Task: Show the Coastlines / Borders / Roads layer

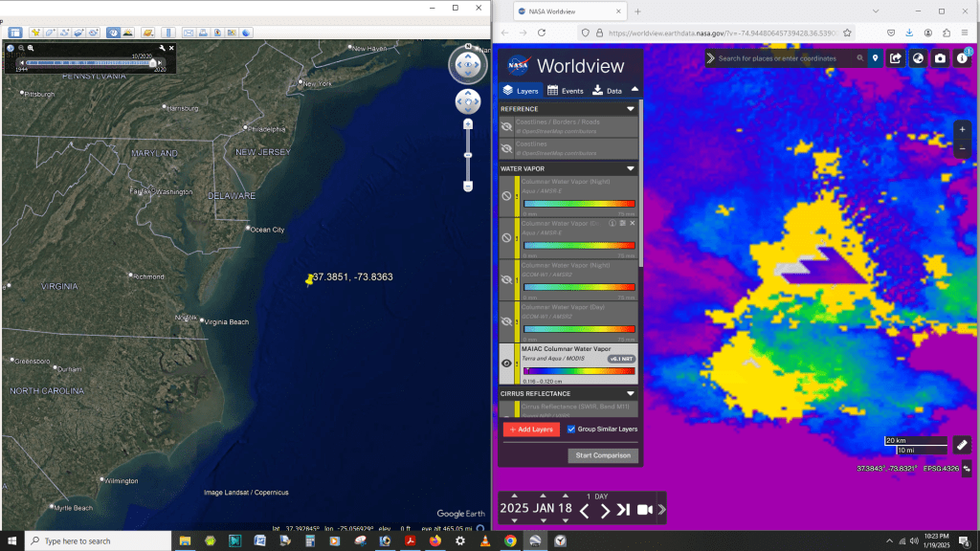Action: tap(507, 126)
